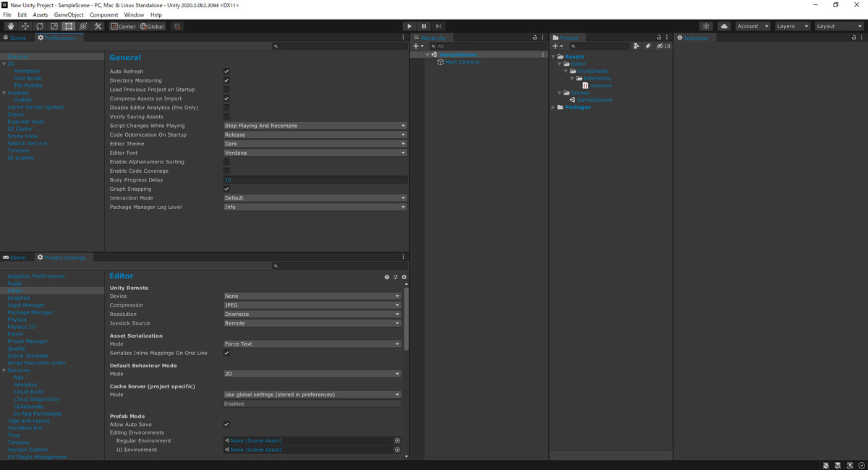Open the Layout dropdown
868x470 pixels.
click(838, 26)
